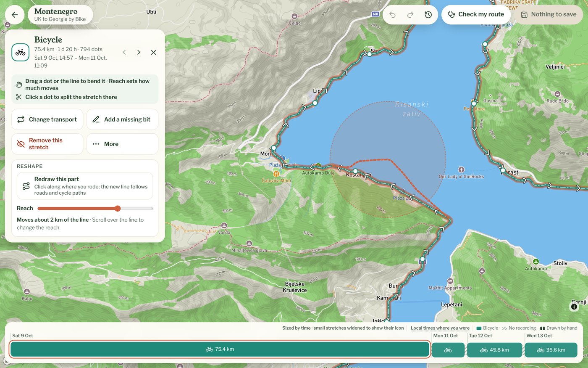This screenshot has width=588, height=368.
Task: Click the Our Lady of the Rocks marker
Action: pyautogui.click(x=461, y=169)
